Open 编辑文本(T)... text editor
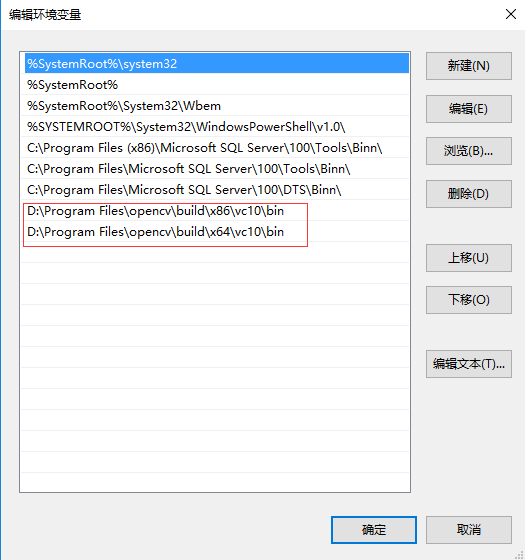Image resolution: width=525 pixels, height=560 pixels. [469, 364]
